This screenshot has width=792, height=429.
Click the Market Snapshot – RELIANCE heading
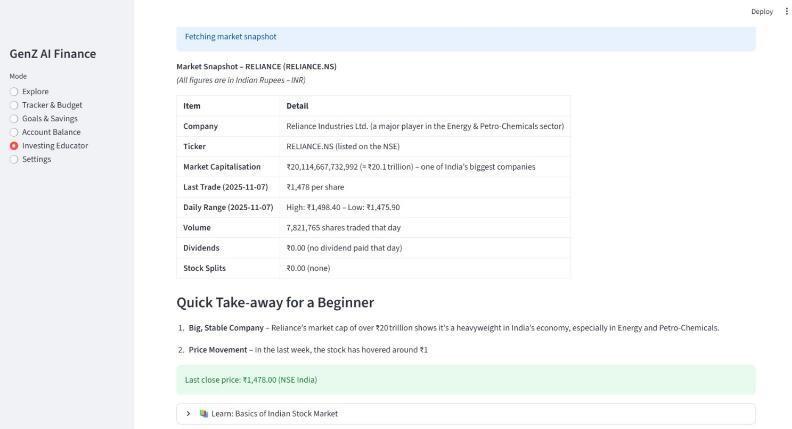point(256,66)
